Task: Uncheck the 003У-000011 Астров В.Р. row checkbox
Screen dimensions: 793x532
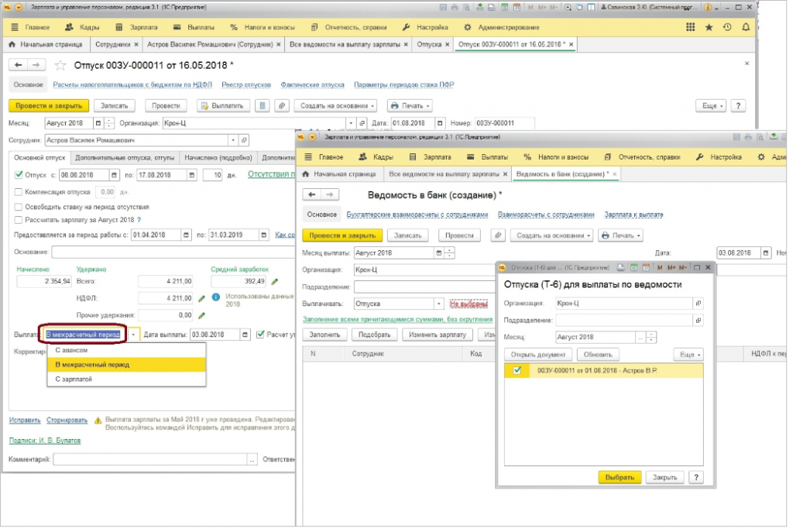Action: click(x=518, y=371)
